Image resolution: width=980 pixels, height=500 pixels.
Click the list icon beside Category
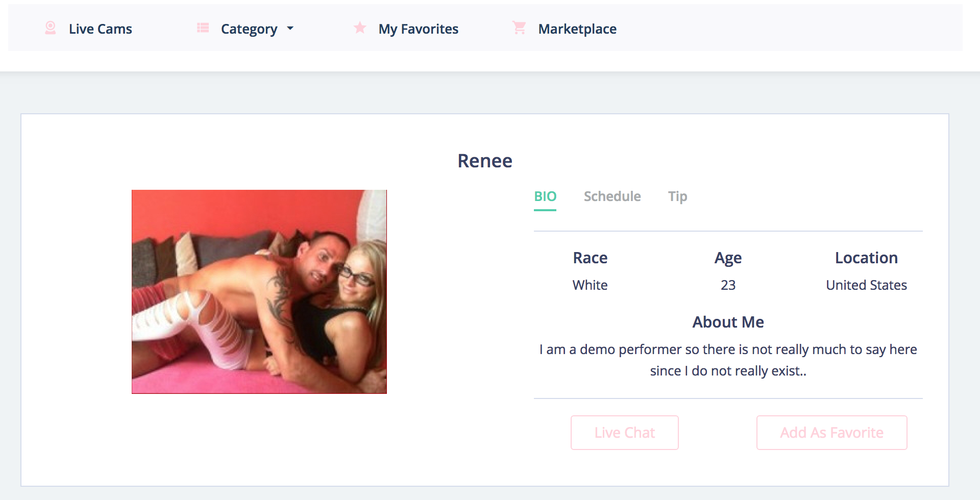click(x=203, y=28)
